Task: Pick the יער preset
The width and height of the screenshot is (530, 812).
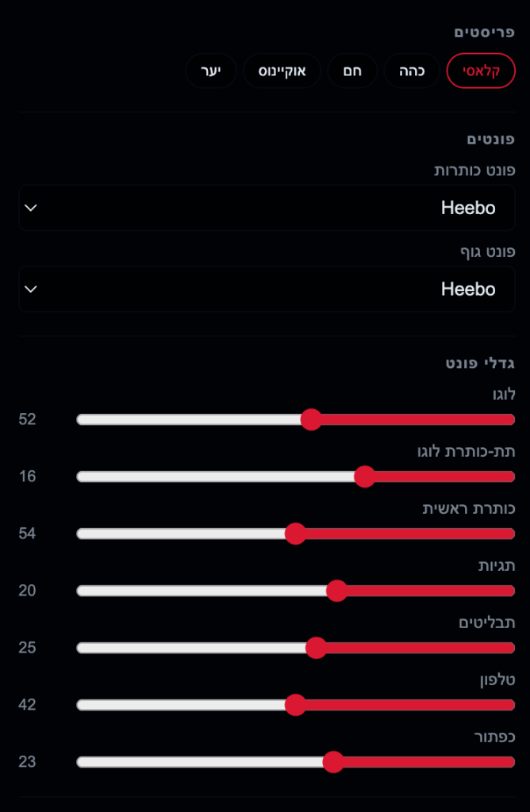Action: point(211,71)
